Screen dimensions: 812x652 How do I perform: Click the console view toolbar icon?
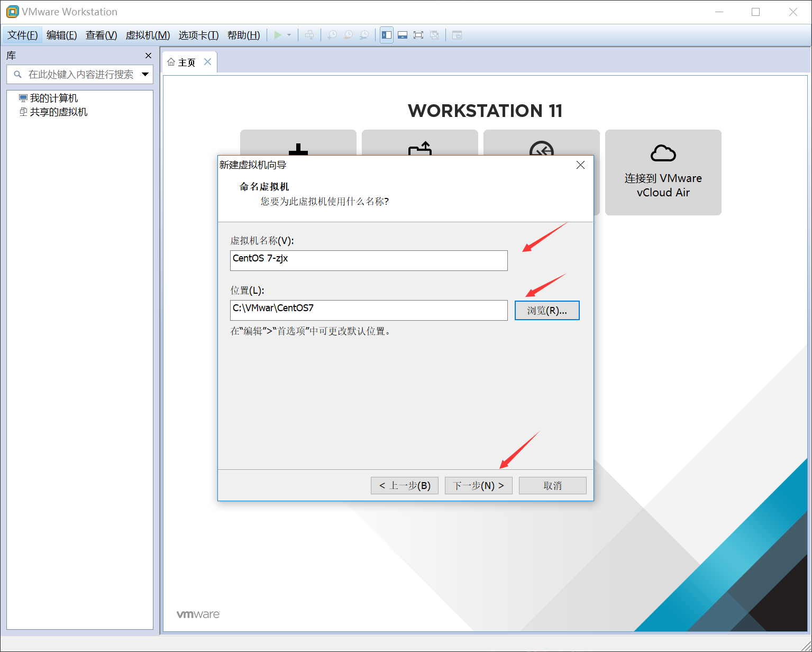pos(457,35)
